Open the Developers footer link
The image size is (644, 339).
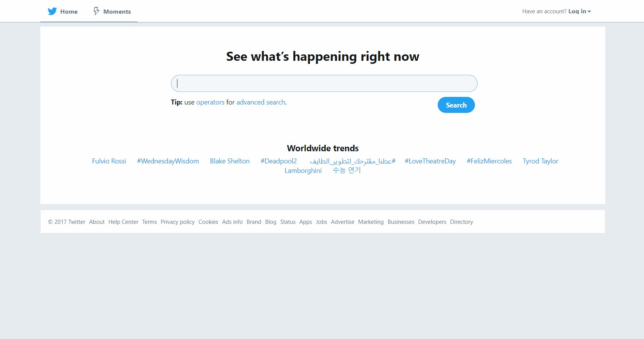432,222
